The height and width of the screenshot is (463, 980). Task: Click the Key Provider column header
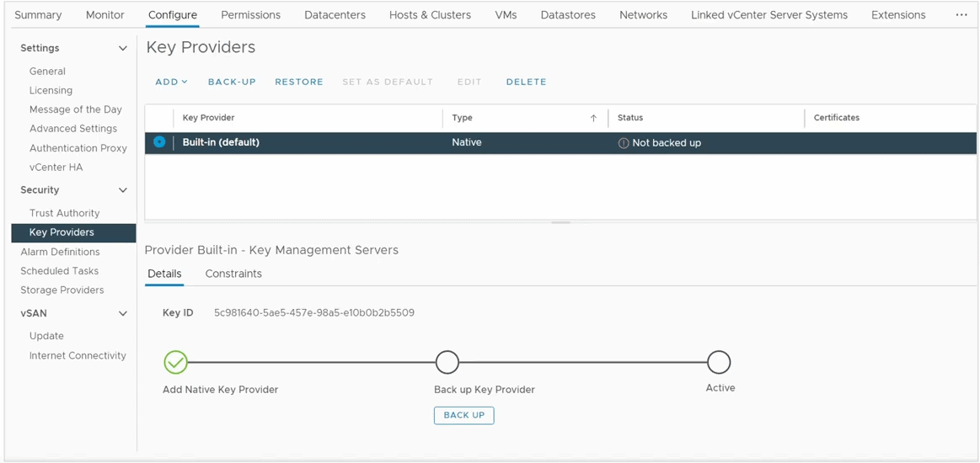(x=208, y=118)
